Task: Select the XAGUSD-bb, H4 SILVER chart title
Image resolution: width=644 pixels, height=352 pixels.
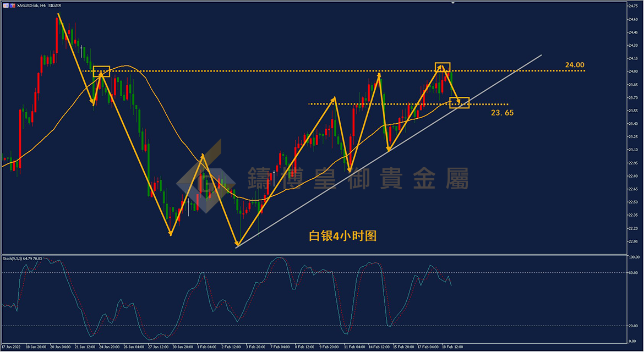Action: [x=39, y=5]
